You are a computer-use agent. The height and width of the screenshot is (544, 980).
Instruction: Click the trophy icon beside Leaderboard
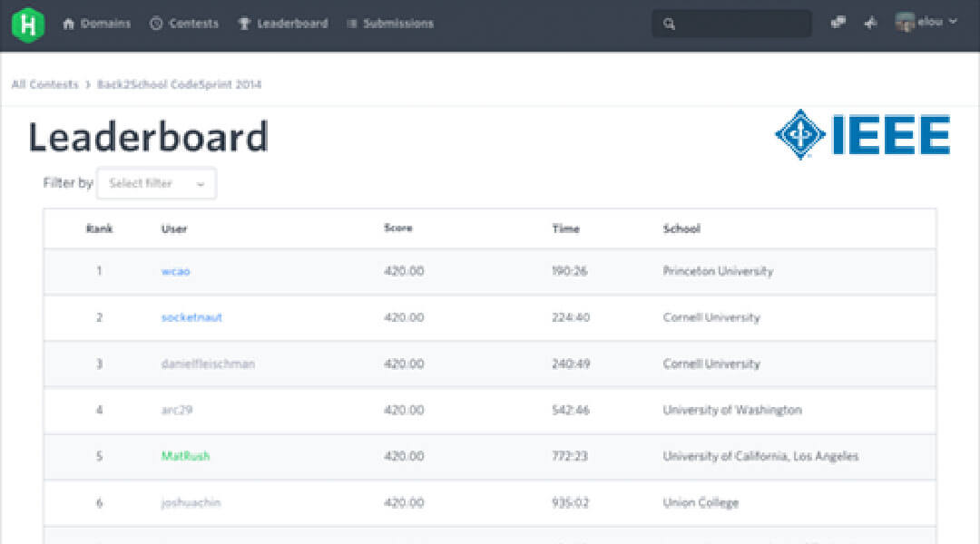(x=244, y=24)
